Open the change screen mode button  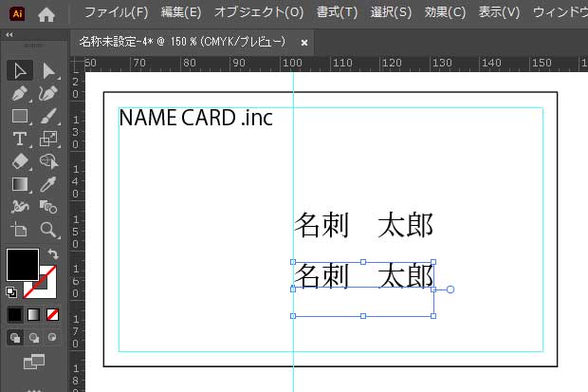[34, 362]
